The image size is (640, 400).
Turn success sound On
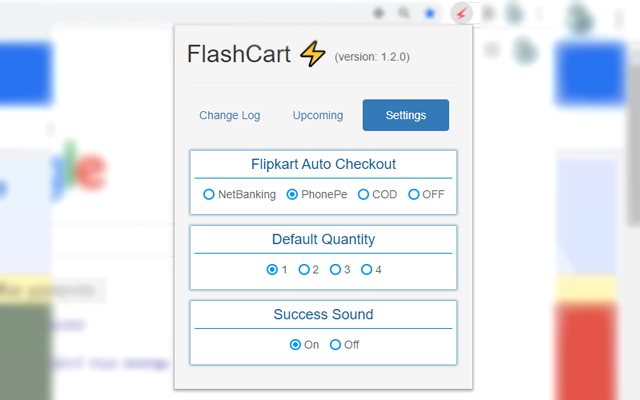[295, 344]
